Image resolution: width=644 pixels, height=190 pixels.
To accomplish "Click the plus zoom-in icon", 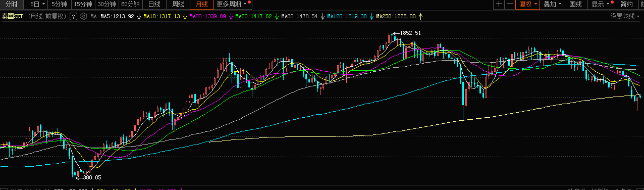I will [499, 4].
